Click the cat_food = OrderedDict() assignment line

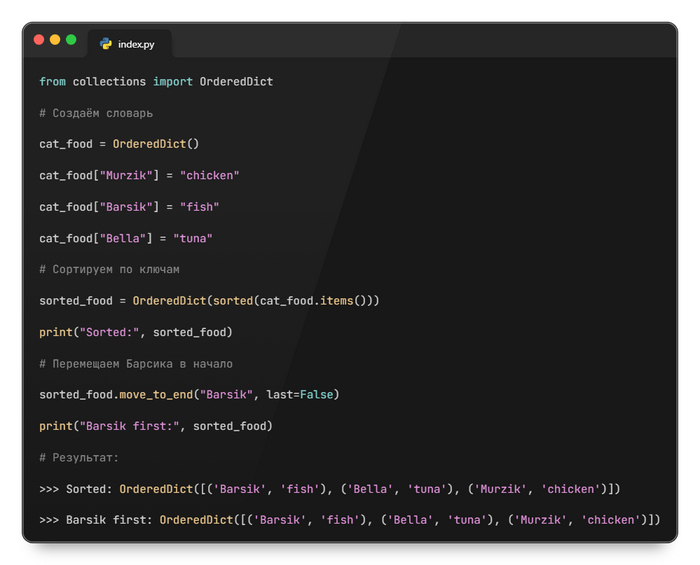click(119, 144)
